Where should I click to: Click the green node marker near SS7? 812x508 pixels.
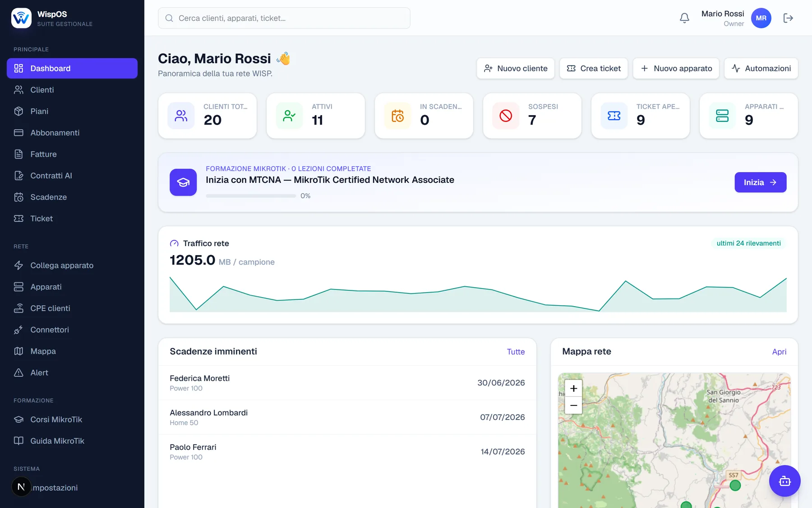point(735,485)
